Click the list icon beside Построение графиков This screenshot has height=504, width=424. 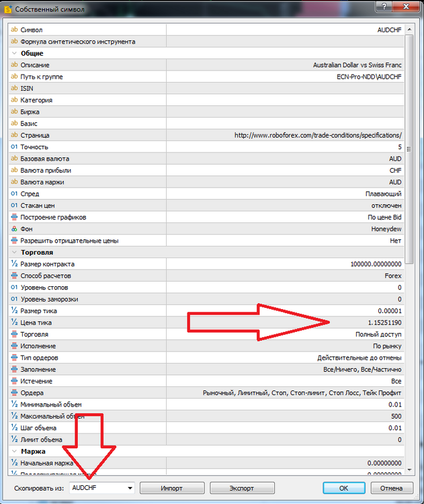point(14,217)
